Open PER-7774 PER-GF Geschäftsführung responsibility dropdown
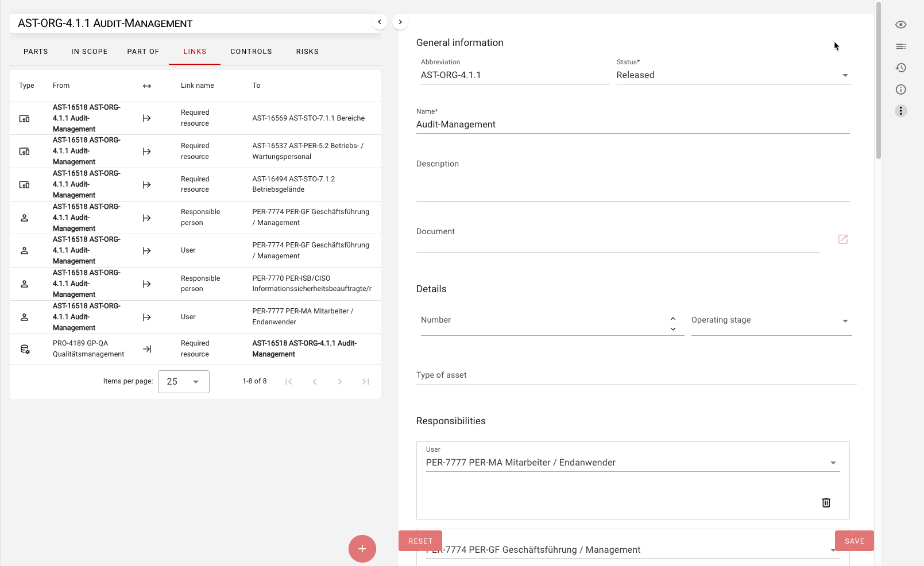 [632, 550]
